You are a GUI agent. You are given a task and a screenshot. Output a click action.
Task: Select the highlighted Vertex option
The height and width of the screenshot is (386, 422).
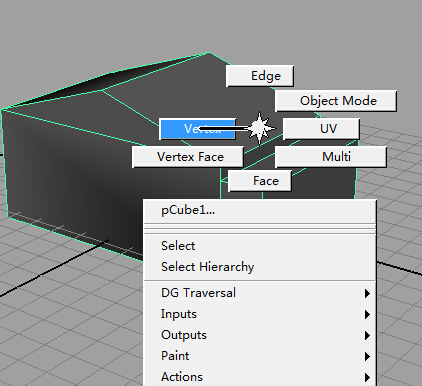(198, 129)
